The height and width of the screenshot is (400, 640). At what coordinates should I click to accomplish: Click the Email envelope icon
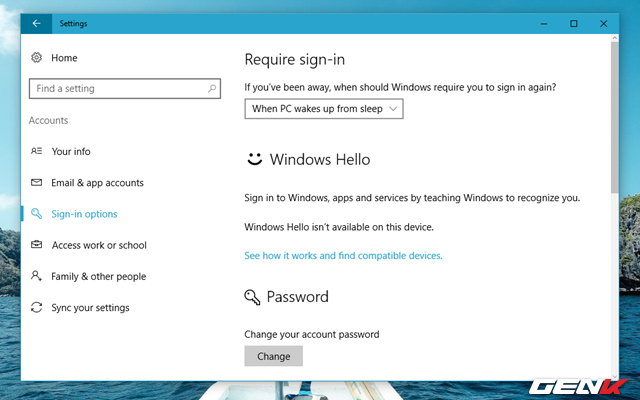point(36,182)
